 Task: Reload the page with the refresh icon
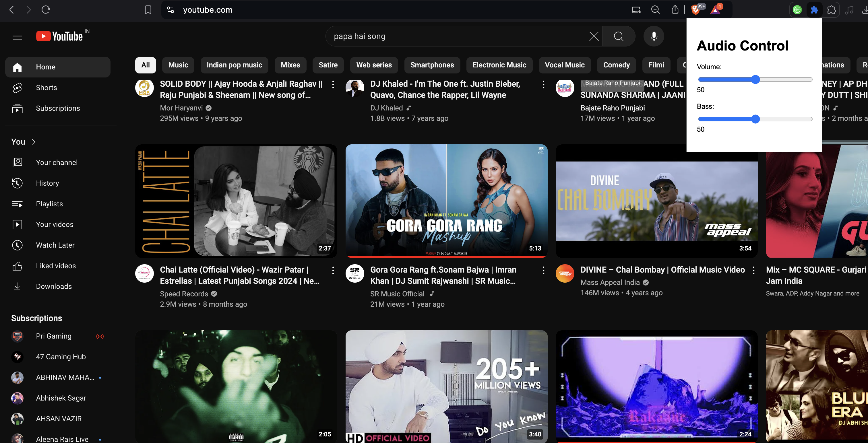(46, 10)
